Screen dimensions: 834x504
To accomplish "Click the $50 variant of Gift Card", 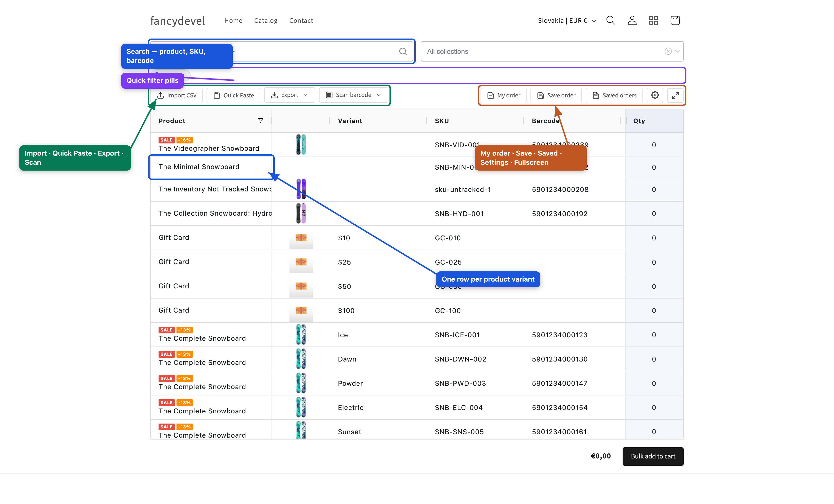I will click(x=344, y=286).
